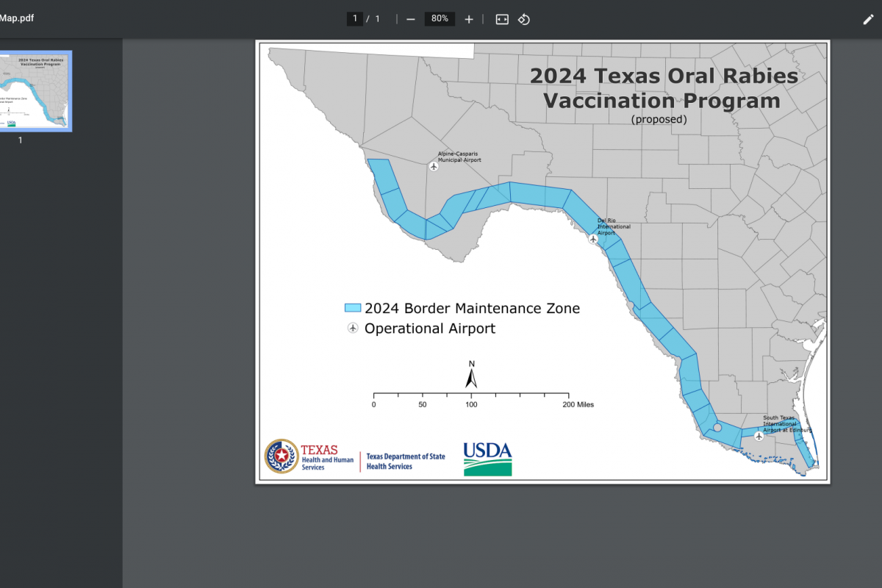The image size is (882, 588).
Task: Click the USDA logo
Action: point(487,459)
